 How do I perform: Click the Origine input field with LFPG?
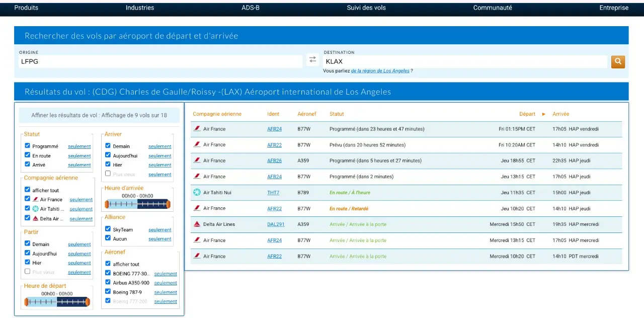pyautogui.click(x=160, y=61)
